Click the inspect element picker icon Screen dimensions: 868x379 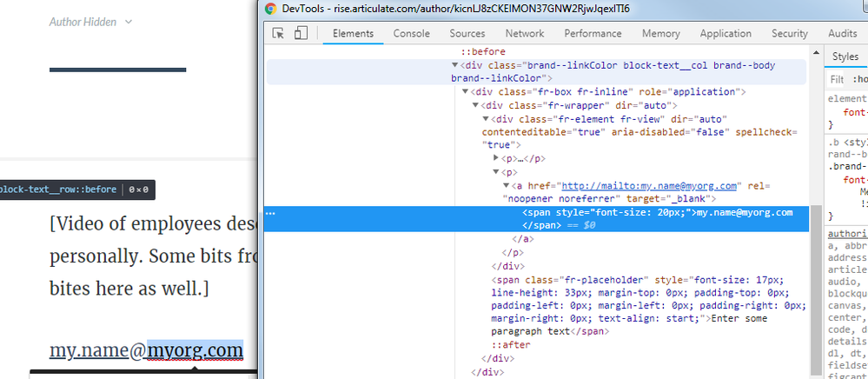click(x=279, y=33)
